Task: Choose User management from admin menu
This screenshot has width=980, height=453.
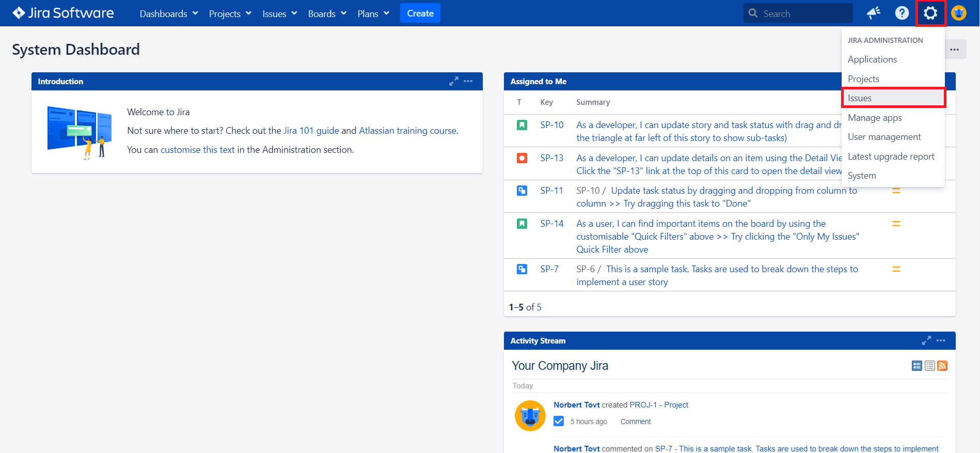Action: [884, 137]
